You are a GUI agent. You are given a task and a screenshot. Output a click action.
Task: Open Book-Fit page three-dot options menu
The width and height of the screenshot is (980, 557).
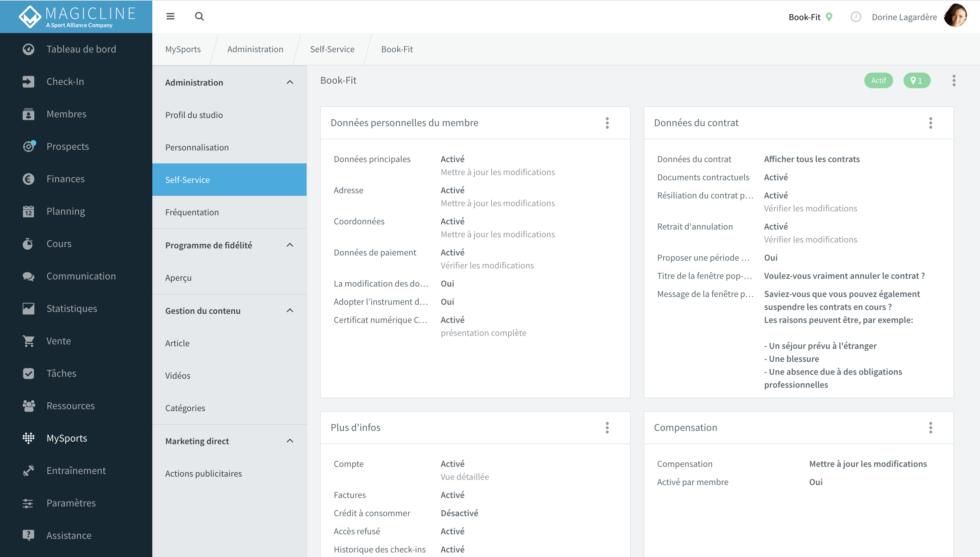click(x=954, y=80)
